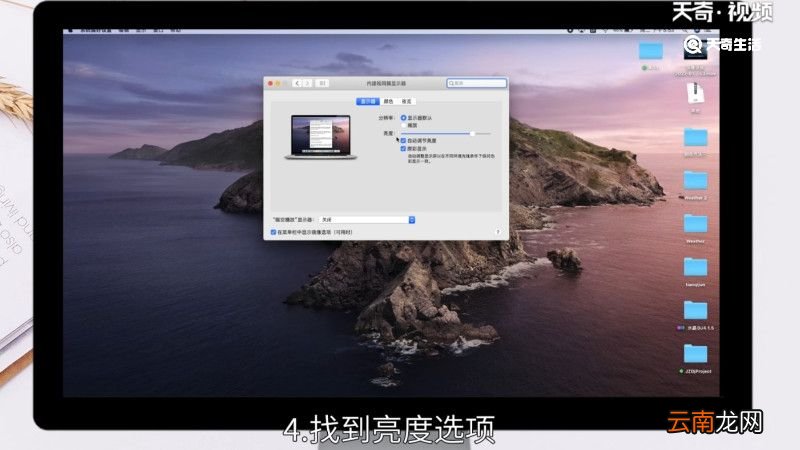Switch to the 夜览 tab
800x450 pixels.
406,101
